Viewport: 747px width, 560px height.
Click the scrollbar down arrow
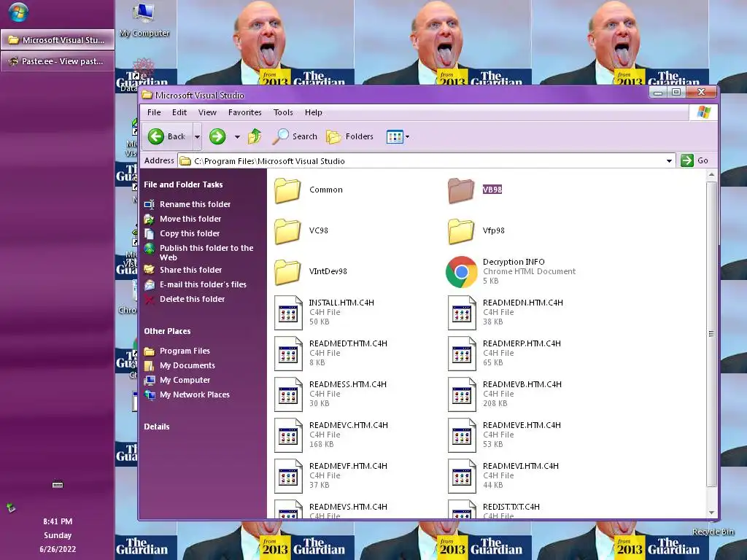pyautogui.click(x=711, y=513)
